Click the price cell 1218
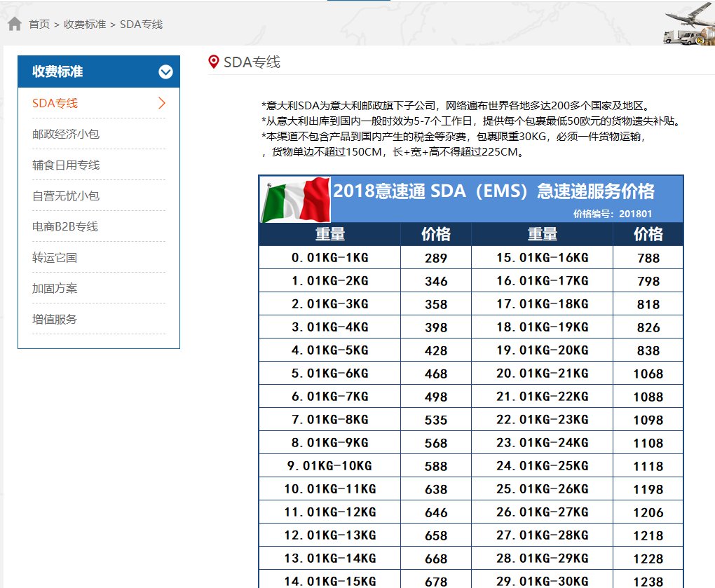The height and width of the screenshot is (588, 715). point(648,535)
